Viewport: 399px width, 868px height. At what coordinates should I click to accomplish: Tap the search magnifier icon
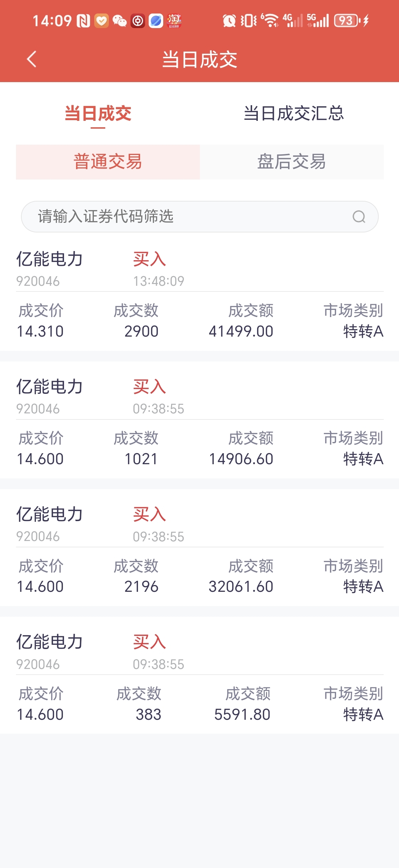(359, 216)
